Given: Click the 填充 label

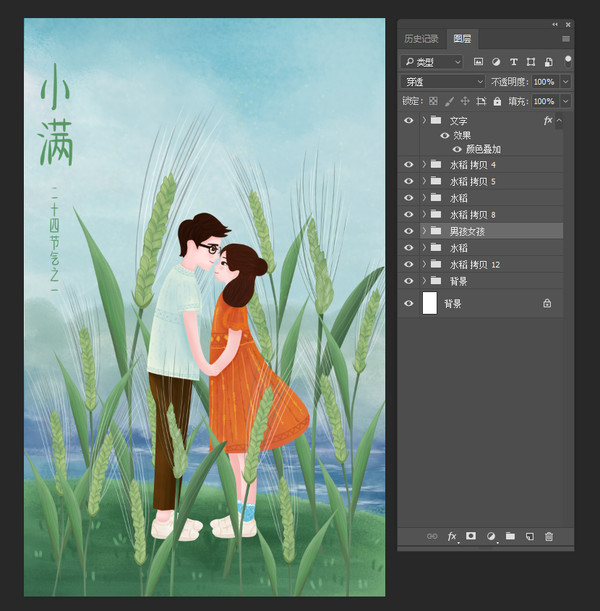Looking at the screenshot, I should point(518,101).
